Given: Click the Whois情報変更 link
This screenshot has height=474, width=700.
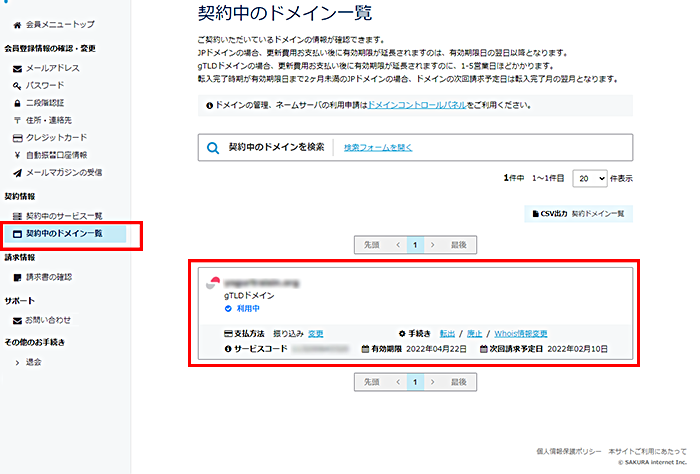Looking at the screenshot, I should click(x=521, y=334).
